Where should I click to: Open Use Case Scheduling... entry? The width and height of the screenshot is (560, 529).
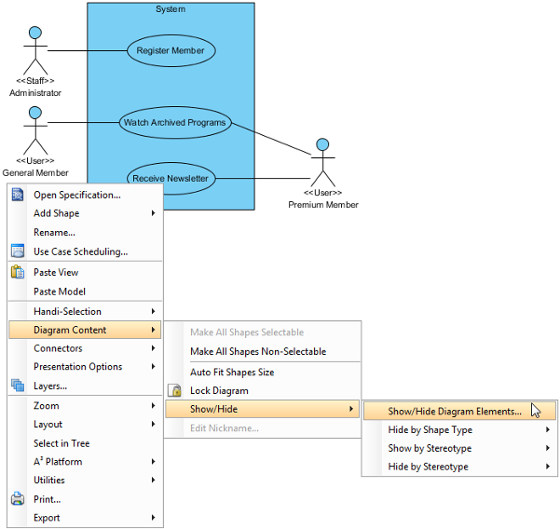point(85,251)
